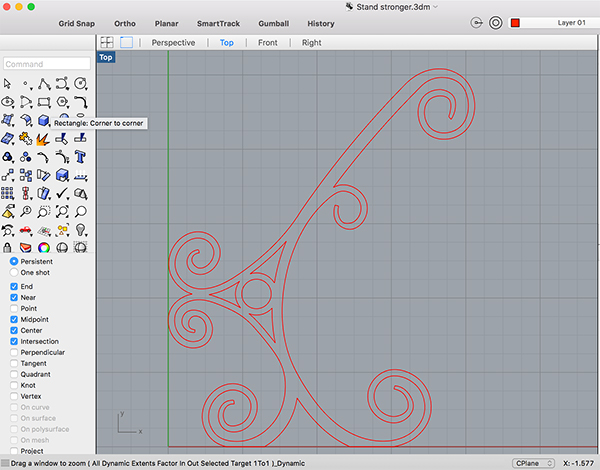The height and width of the screenshot is (470, 600).
Task: Click the red layer color swatch
Action: point(516,22)
